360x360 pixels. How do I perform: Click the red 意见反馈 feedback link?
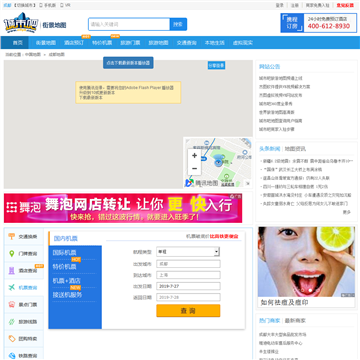tap(345, 5)
